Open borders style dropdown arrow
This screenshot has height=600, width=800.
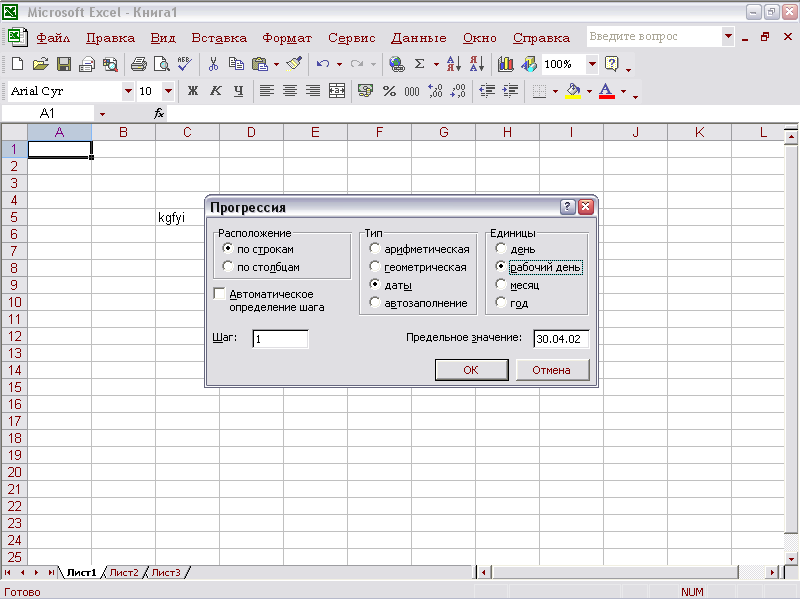point(556,91)
